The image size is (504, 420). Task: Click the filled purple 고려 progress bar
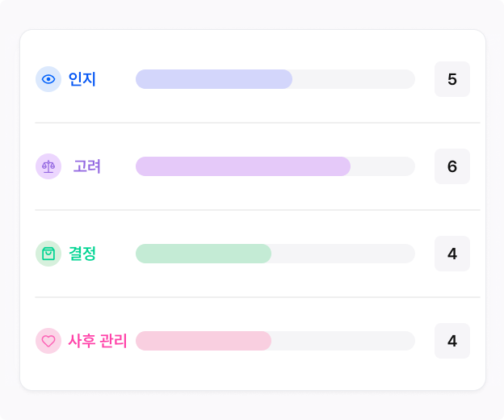tap(243, 166)
